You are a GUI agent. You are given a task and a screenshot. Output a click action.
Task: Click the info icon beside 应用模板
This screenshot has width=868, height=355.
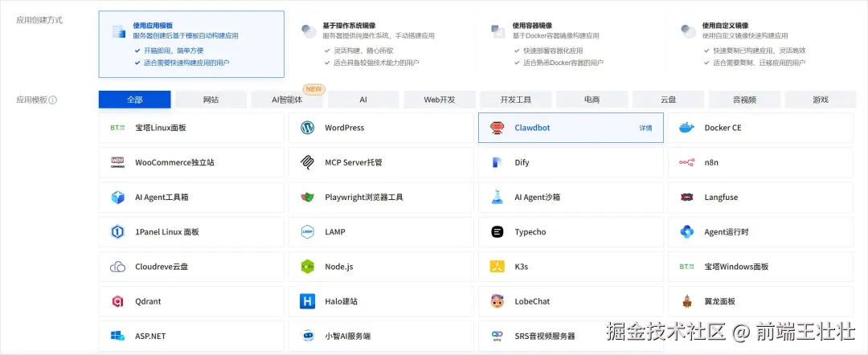53,100
